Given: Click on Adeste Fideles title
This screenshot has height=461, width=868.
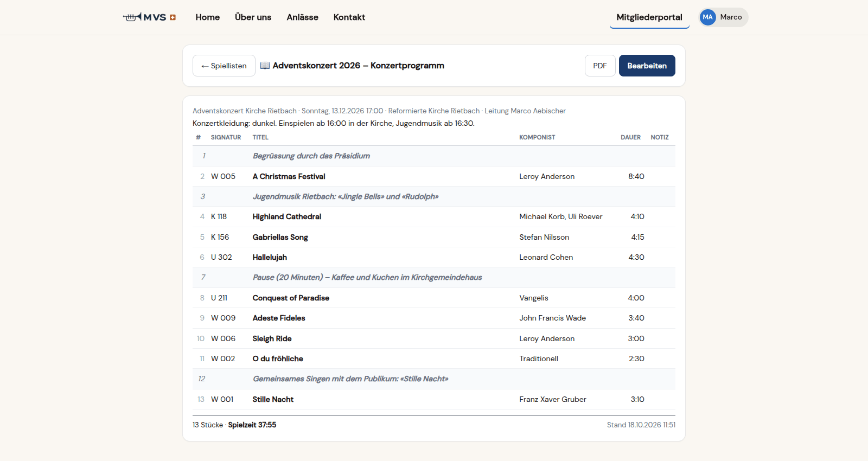Looking at the screenshot, I should coord(279,318).
